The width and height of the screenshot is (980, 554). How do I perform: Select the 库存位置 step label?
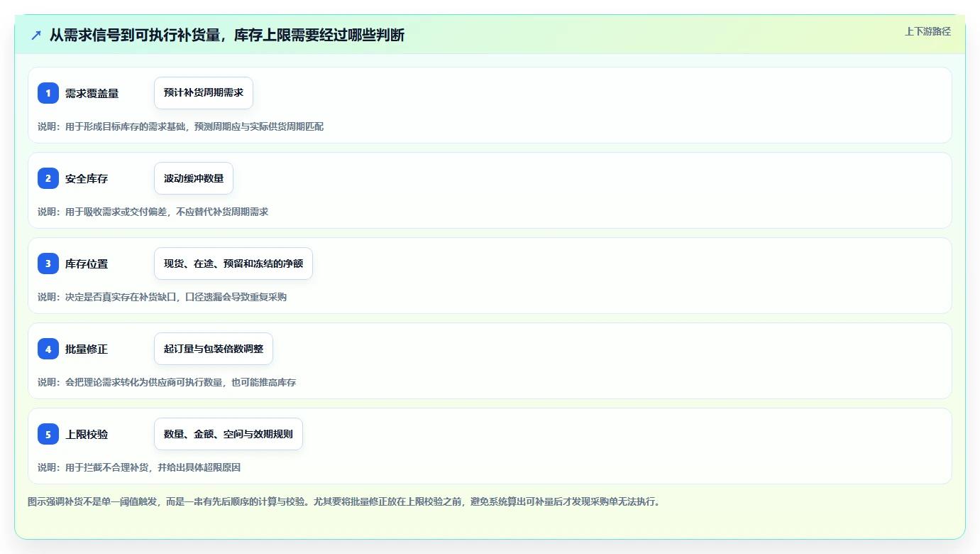click(x=87, y=264)
